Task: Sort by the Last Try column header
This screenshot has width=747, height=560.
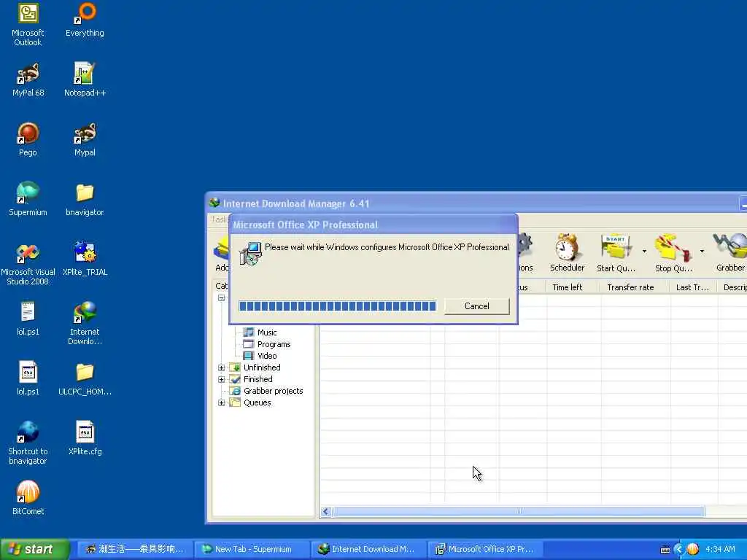Action: point(693,287)
